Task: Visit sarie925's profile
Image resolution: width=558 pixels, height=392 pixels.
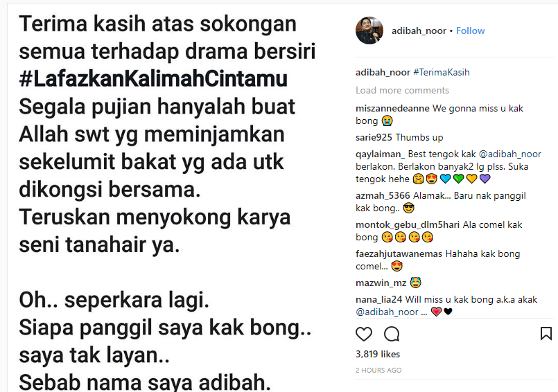Action: [374, 138]
